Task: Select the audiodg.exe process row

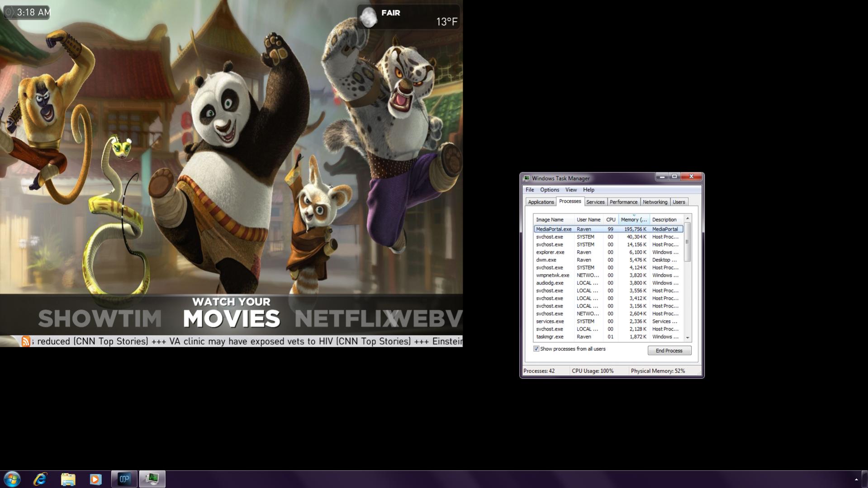Action: click(x=608, y=283)
